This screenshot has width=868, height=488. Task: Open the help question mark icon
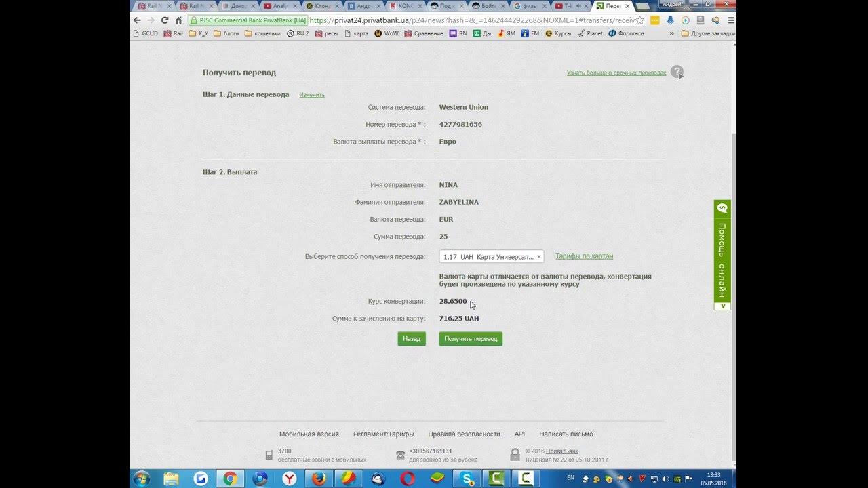point(677,72)
